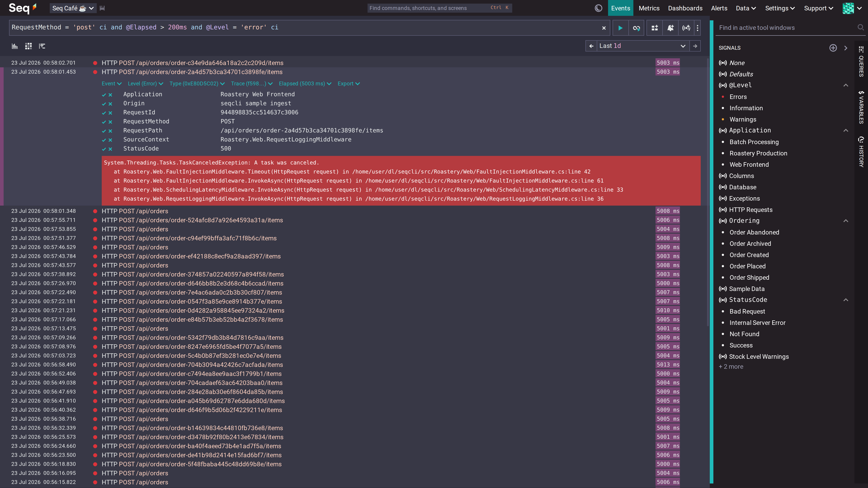Save the workspace with the disk icon
Viewport: 868px width, 488px height.
pos(102,8)
